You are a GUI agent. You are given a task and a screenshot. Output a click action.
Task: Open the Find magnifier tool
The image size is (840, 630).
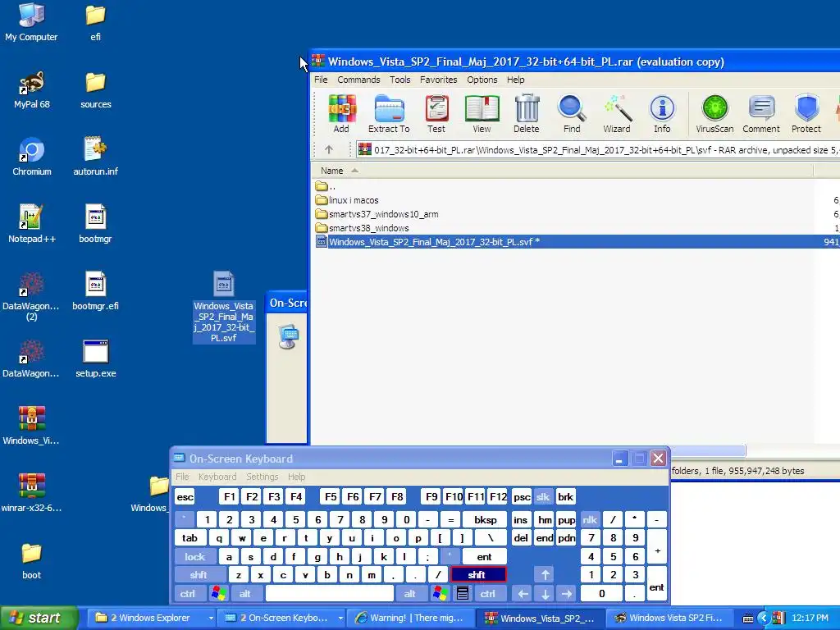pos(572,113)
